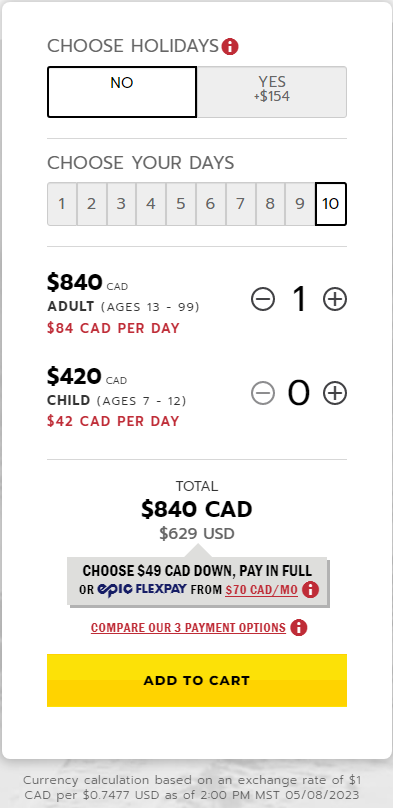Increase child ticket quantity with plus icon
The width and height of the screenshot is (393, 808).
(335, 393)
